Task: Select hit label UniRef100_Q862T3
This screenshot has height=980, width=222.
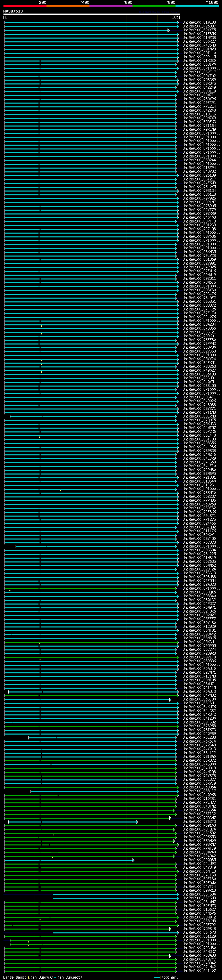Action: coord(199,821)
